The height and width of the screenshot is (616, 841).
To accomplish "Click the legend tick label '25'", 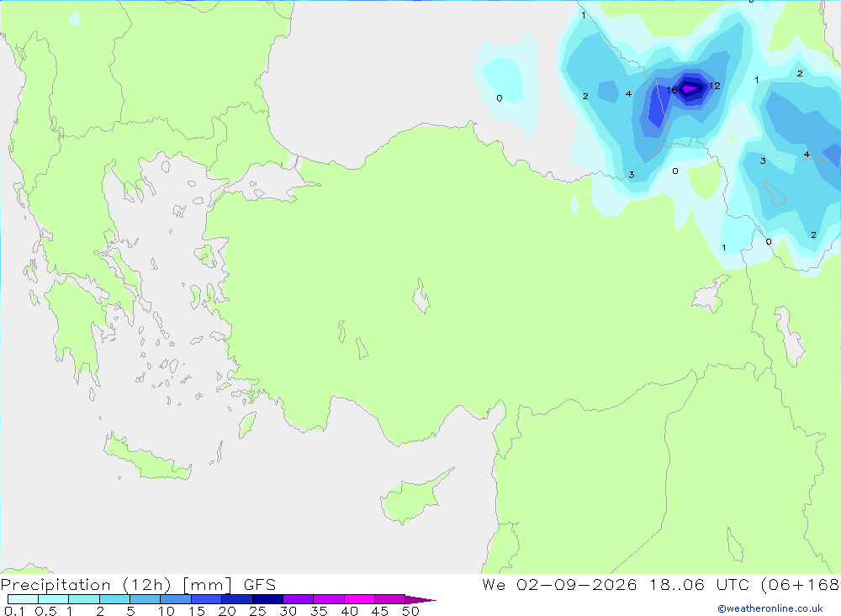I will pyautogui.click(x=257, y=611).
